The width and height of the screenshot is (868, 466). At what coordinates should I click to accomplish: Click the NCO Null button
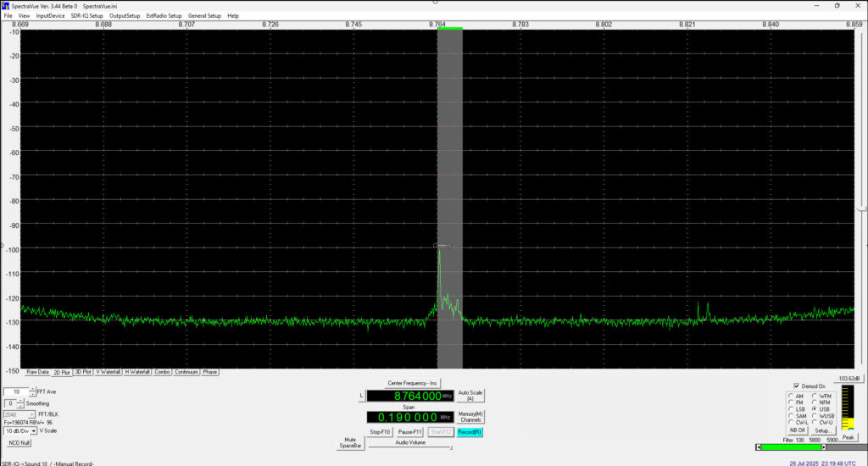point(19,442)
